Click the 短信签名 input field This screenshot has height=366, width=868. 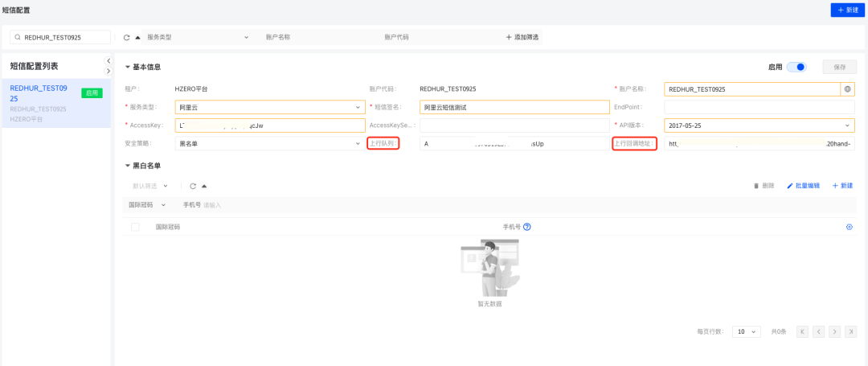pos(512,107)
